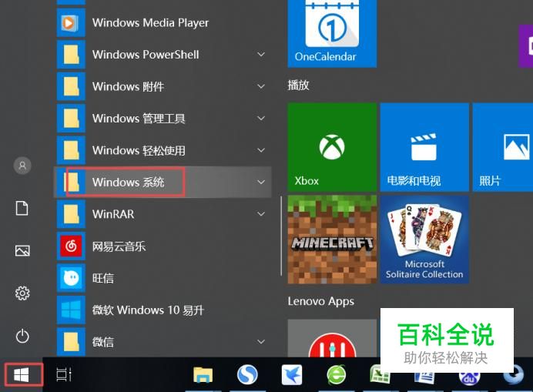Open the Xbox tile

click(332, 147)
